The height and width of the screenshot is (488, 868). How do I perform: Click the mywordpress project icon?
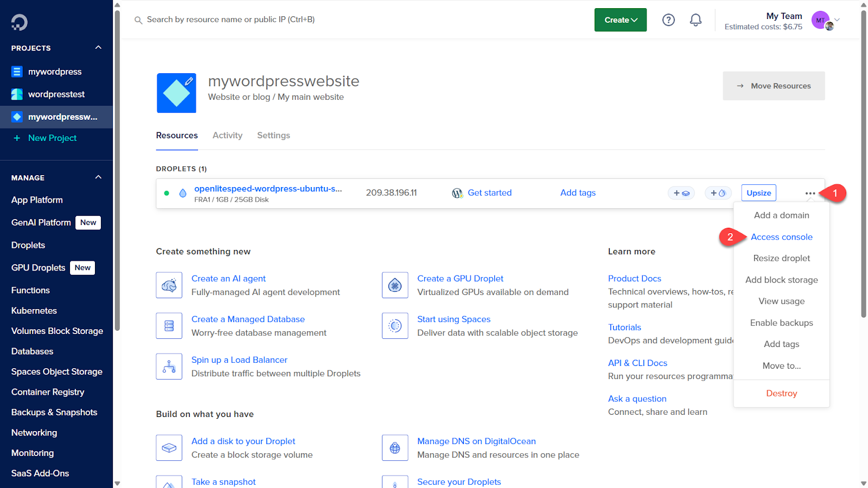[17, 72]
